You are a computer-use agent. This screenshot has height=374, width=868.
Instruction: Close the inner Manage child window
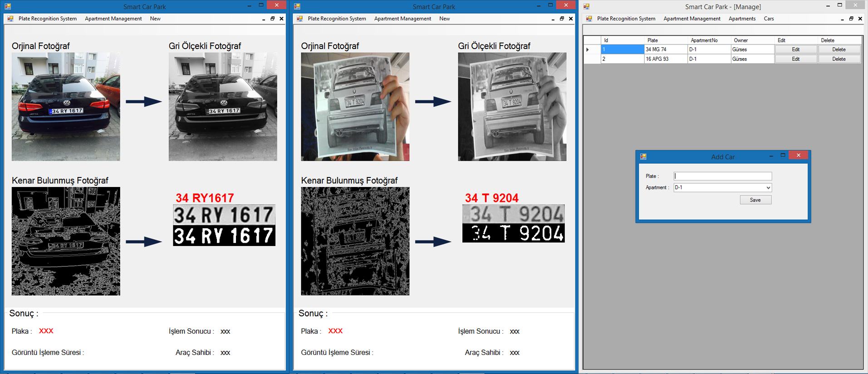click(860, 19)
